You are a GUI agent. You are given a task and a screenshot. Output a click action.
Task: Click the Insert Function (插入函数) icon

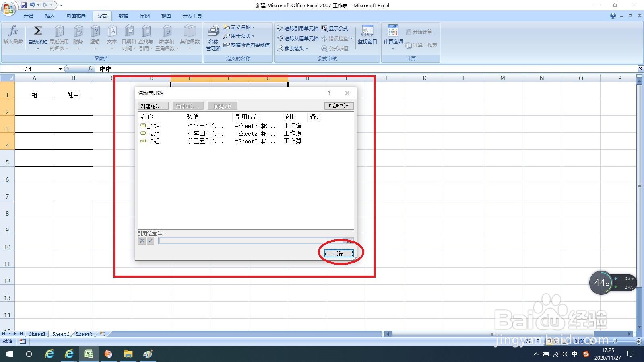(x=13, y=34)
